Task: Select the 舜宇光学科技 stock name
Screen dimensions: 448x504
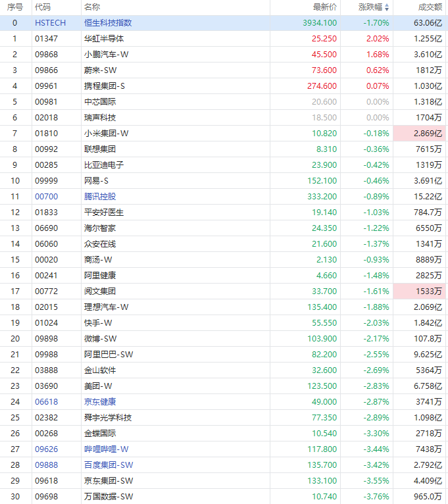Action: pos(108,418)
